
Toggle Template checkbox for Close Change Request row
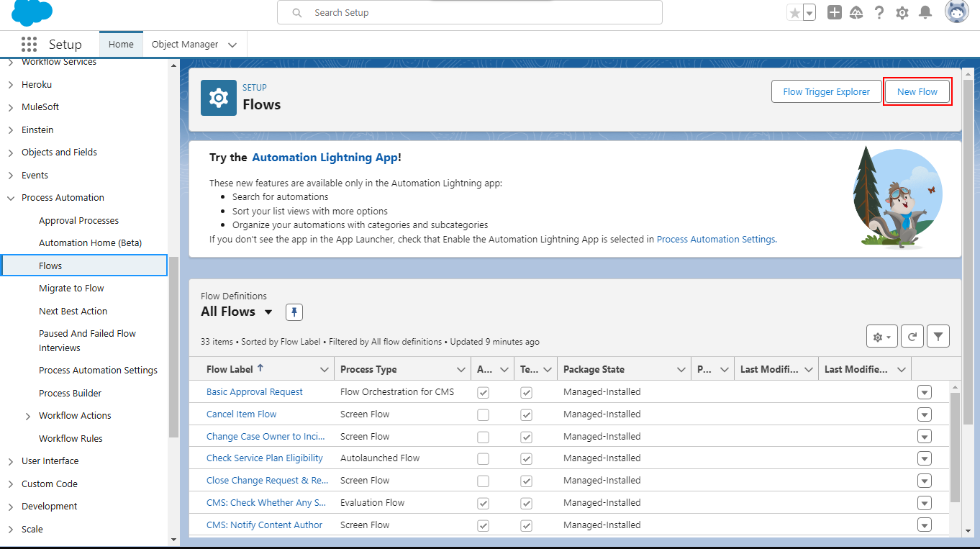527,481
